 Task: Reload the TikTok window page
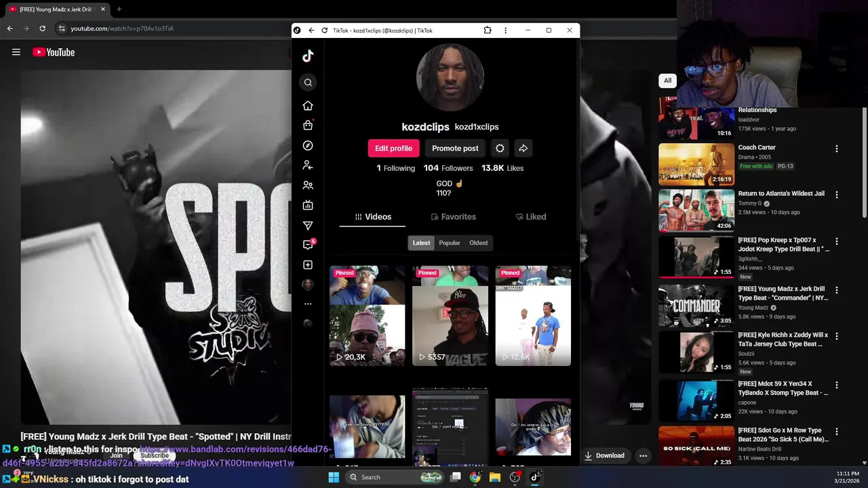click(325, 30)
